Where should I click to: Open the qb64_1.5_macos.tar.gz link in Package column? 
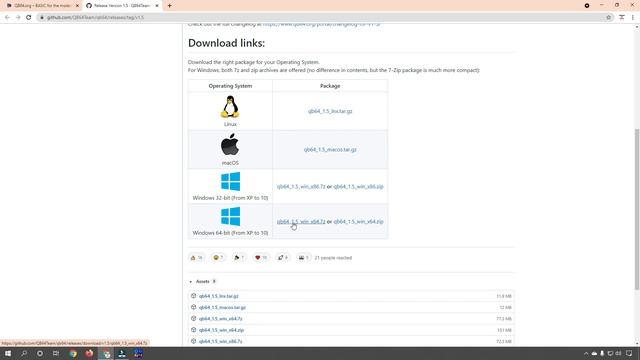330,150
